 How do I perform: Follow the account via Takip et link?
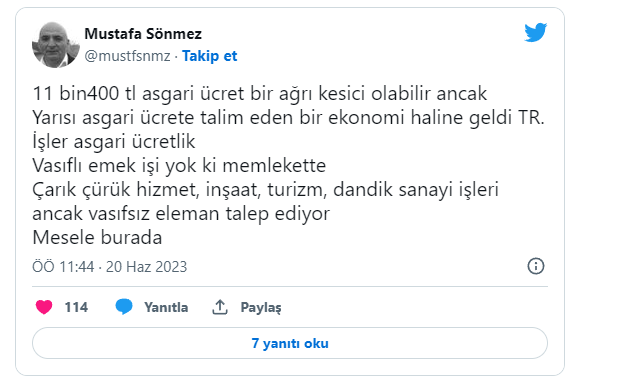point(209,56)
